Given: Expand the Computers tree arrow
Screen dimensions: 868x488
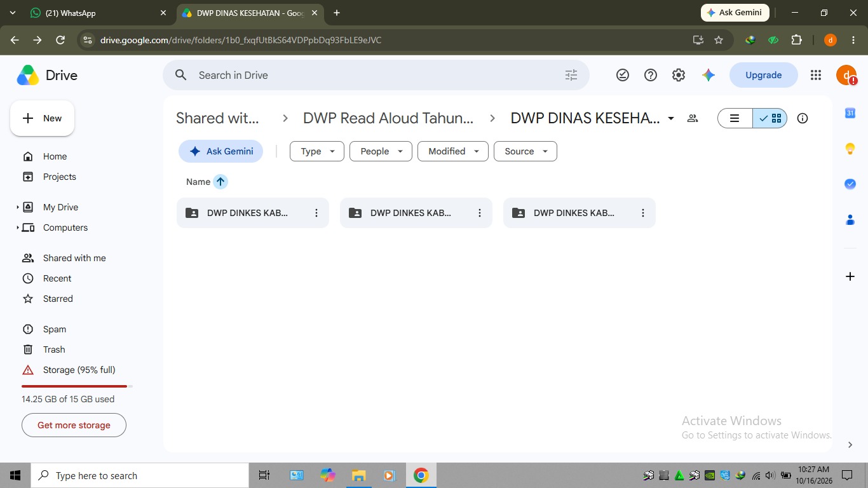Looking at the screenshot, I should (17, 227).
